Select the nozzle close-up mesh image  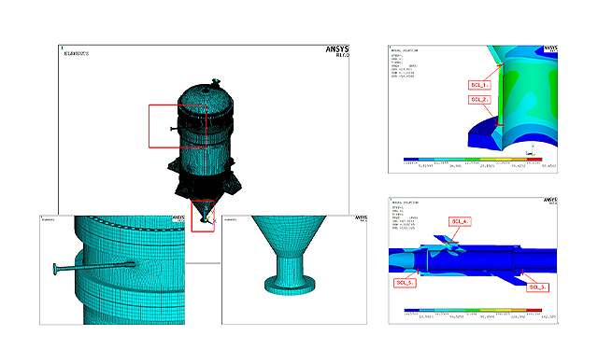[112, 270]
